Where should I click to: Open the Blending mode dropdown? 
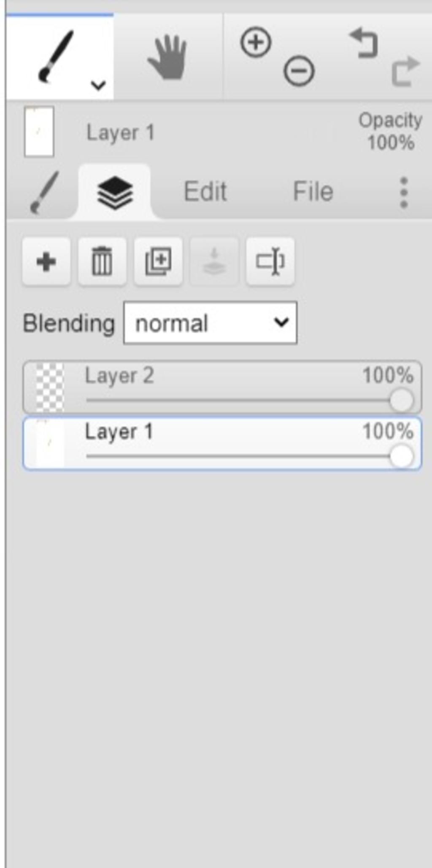click(210, 323)
